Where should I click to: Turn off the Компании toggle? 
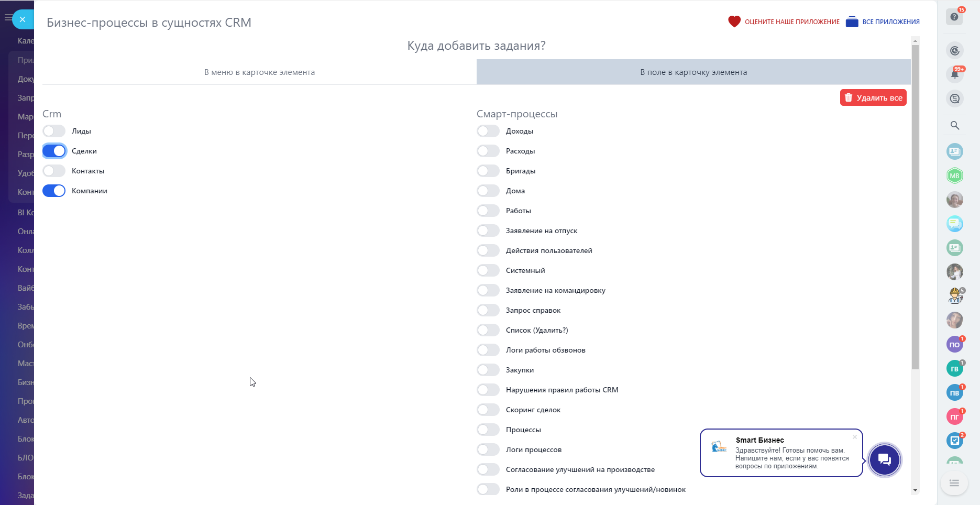(54, 191)
